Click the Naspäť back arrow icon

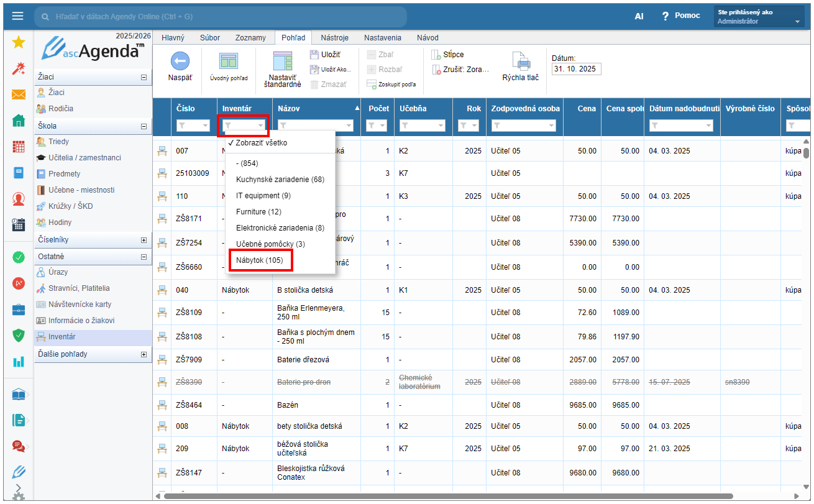pyautogui.click(x=180, y=61)
